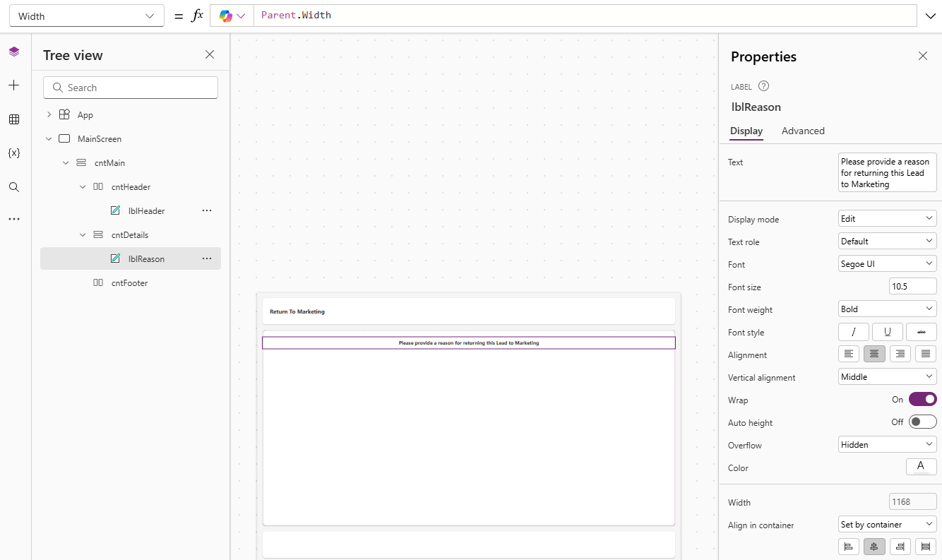Switch to the Advanced tab
Screen dimensions: 942x560
(x=803, y=131)
